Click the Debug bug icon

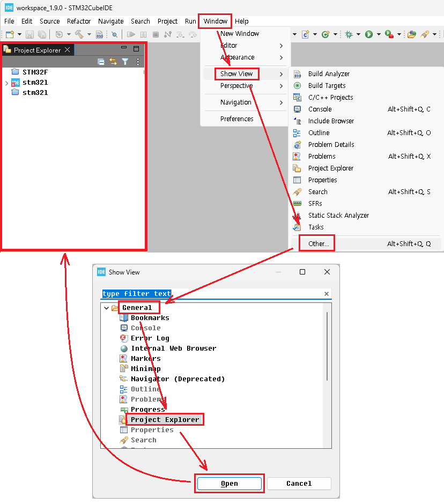pyautogui.click(x=349, y=34)
